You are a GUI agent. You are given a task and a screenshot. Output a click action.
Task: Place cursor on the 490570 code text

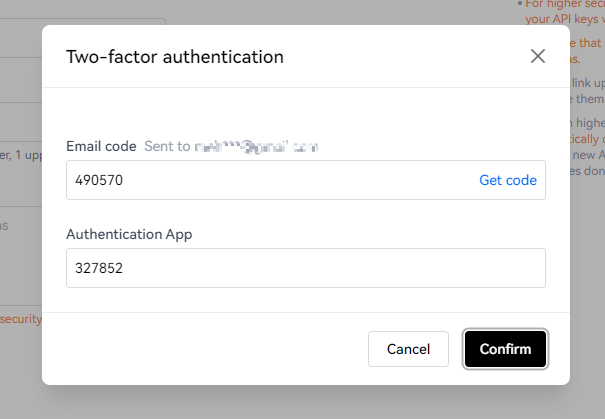pos(99,180)
